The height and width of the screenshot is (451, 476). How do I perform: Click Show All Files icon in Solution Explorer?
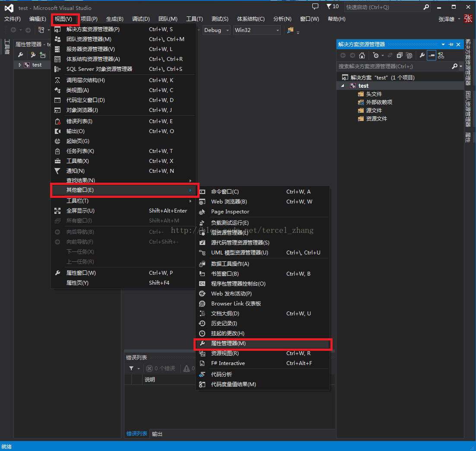pos(409,55)
